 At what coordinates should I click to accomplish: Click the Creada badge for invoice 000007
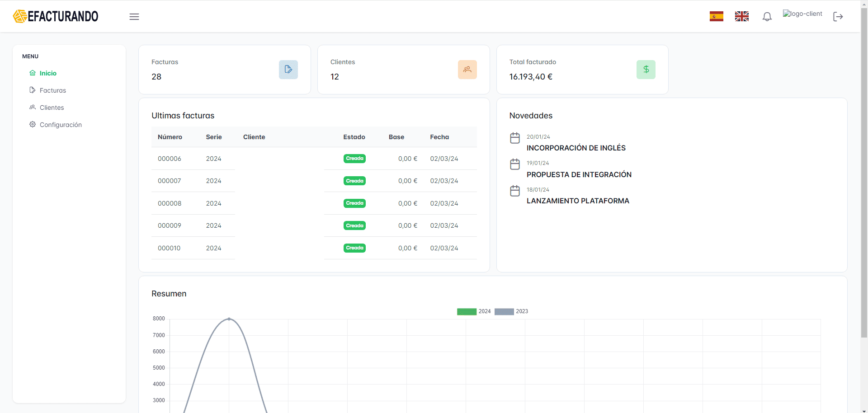point(355,181)
